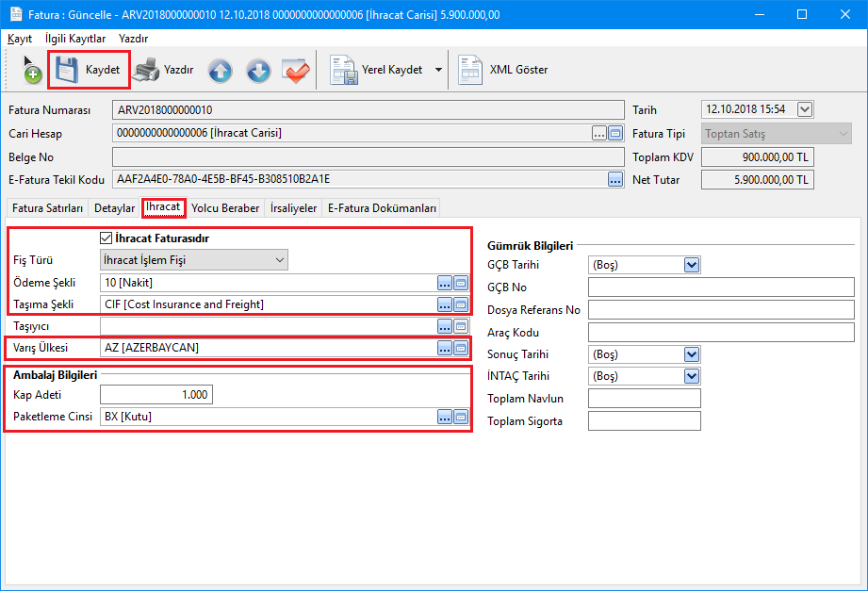This screenshot has height=591, width=868.
Task: Click the new record cursor icon
Action: [31, 71]
